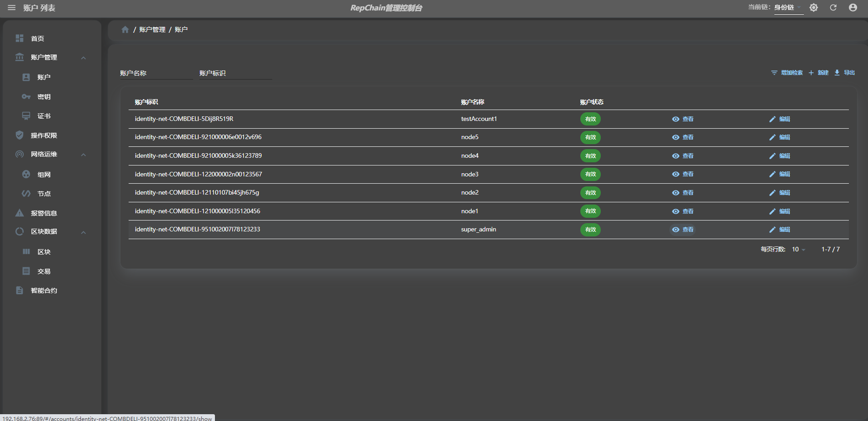Click the 增加检索 add filter button
Image resolution: width=868 pixels, height=421 pixels.
click(787, 73)
